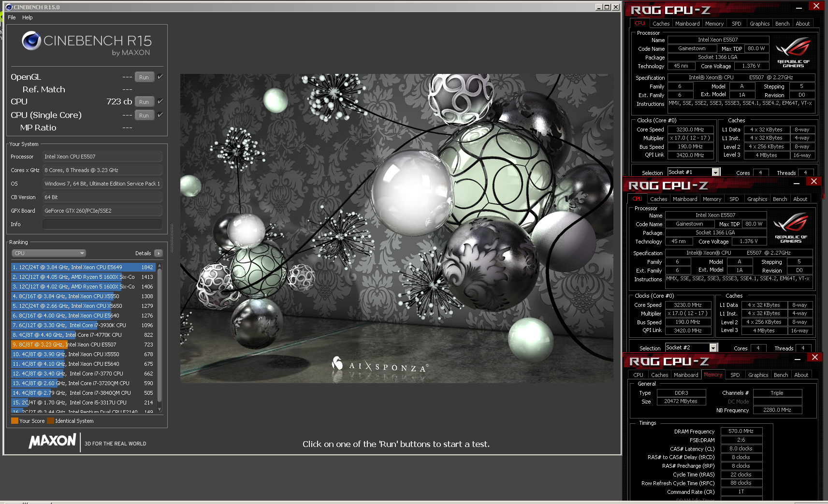Click GFX Board field GeForce GTX 260
The height and width of the screenshot is (504, 828).
click(x=102, y=211)
